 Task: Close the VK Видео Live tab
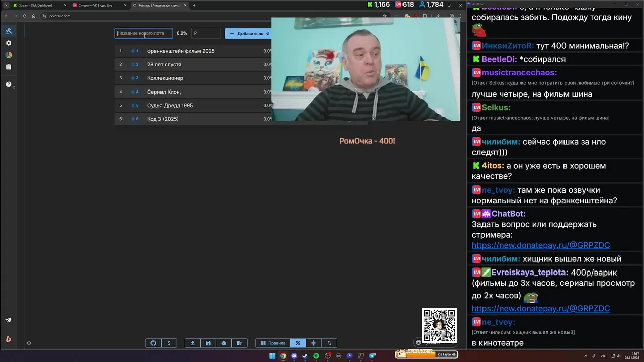[x=125, y=5]
